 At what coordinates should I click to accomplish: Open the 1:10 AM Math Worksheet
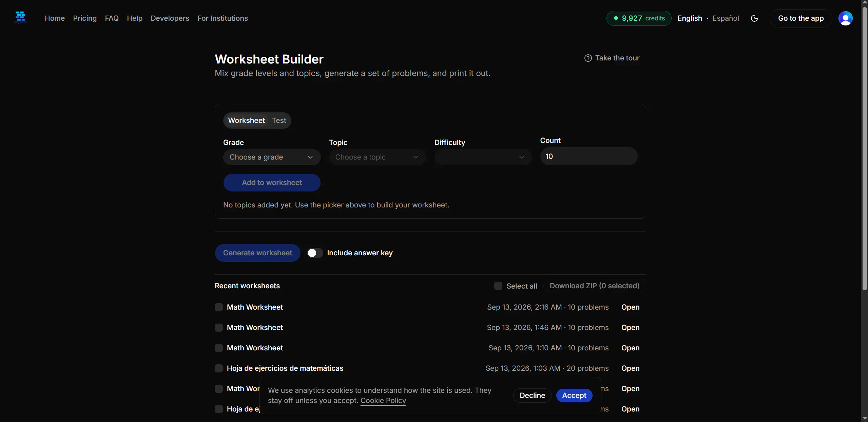tap(630, 348)
